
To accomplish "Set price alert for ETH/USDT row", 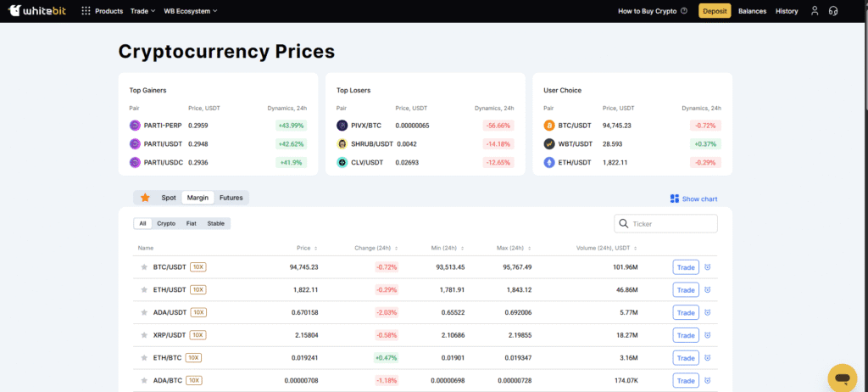I will click(708, 289).
